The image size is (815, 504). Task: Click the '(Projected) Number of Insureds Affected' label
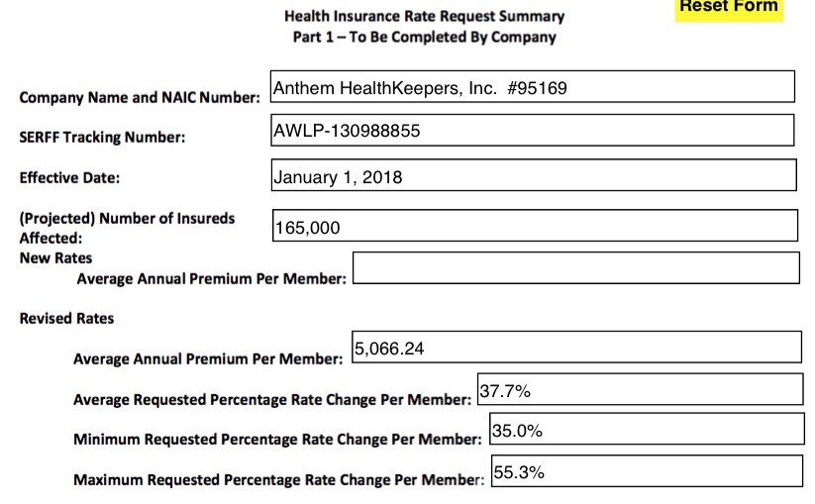click(127, 227)
